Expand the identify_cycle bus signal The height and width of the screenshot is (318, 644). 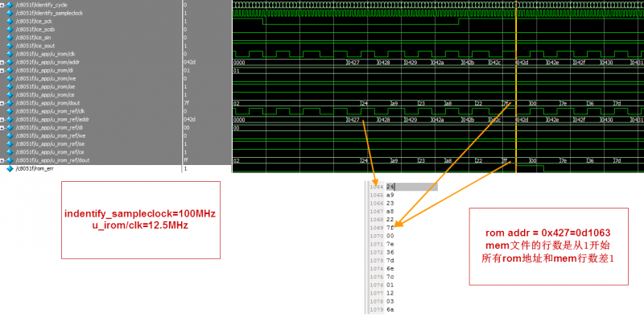coord(2,5)
